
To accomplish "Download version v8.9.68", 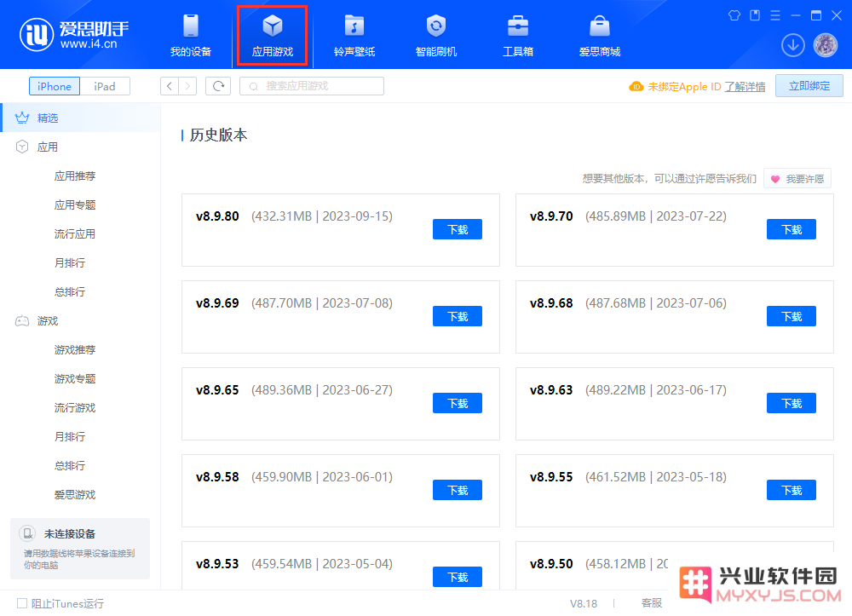I will click(792, 316).
